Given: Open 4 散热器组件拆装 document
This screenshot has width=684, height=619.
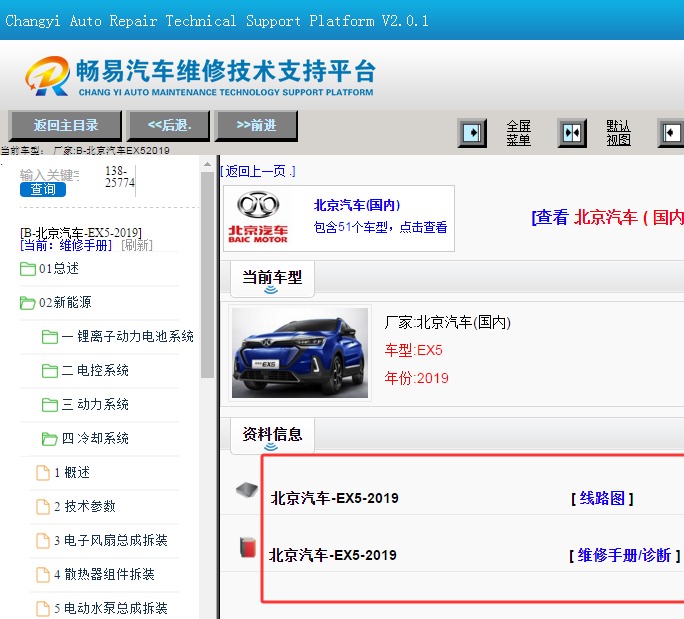Looking at the screenshot, I should coord(96,575).
